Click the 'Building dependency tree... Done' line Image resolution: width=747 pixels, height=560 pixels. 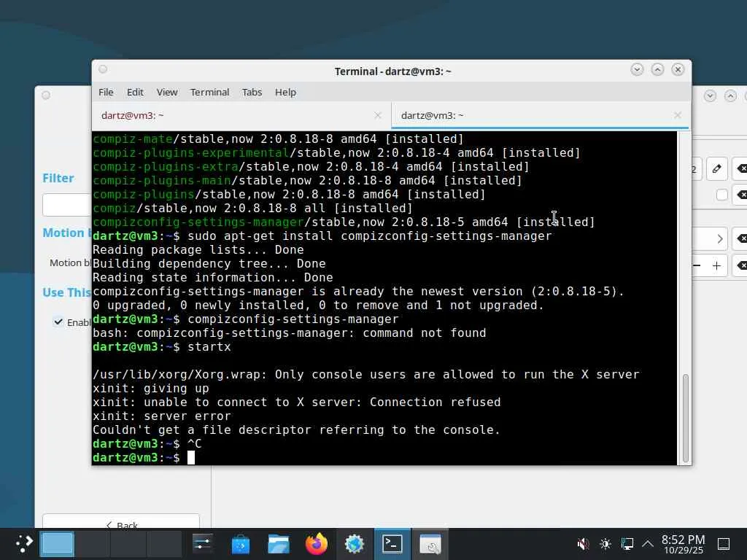coord(209,263)
